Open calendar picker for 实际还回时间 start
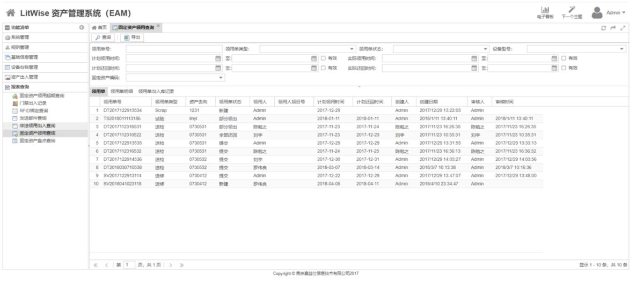 (x=474, y=68)
